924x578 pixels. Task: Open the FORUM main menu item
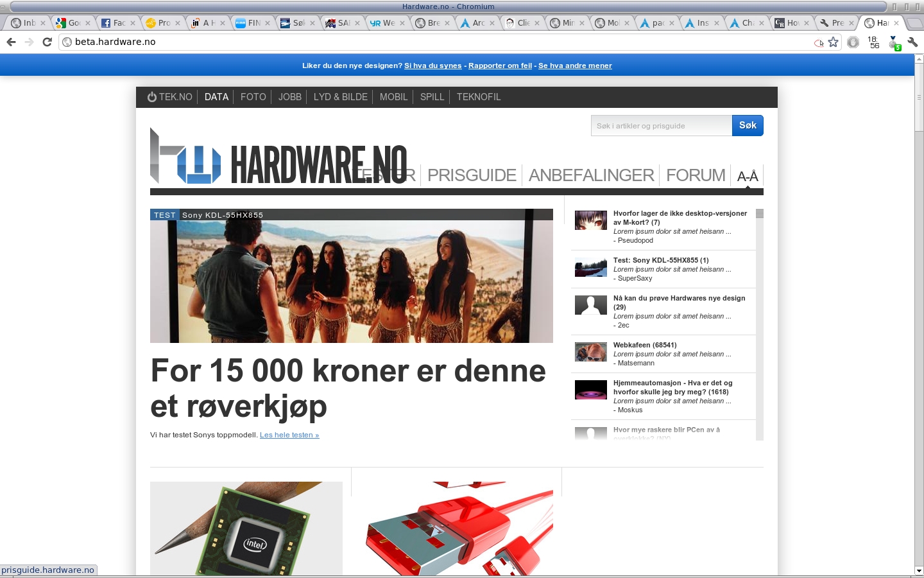click(x=696, y=175)
